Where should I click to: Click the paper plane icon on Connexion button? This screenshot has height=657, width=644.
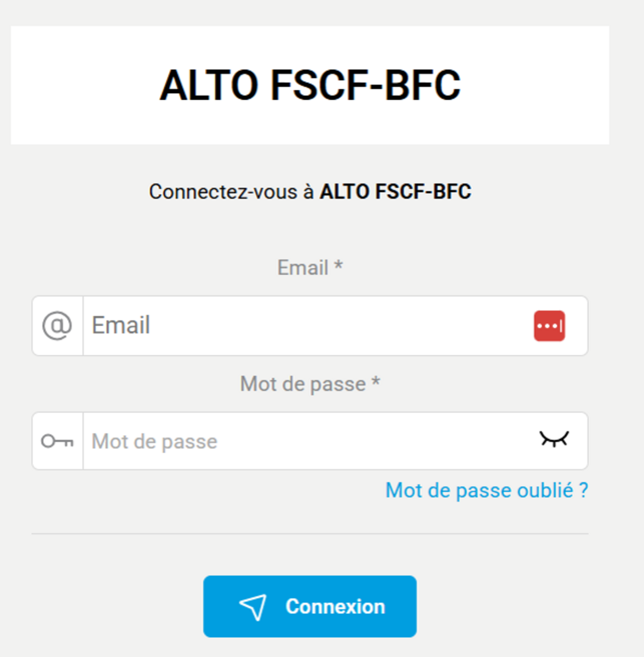click(x=253, y=607)
